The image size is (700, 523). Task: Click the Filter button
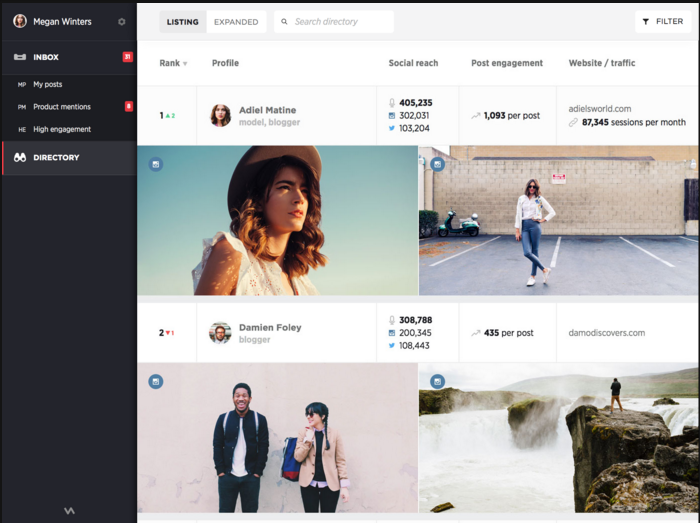click(663, 21)
